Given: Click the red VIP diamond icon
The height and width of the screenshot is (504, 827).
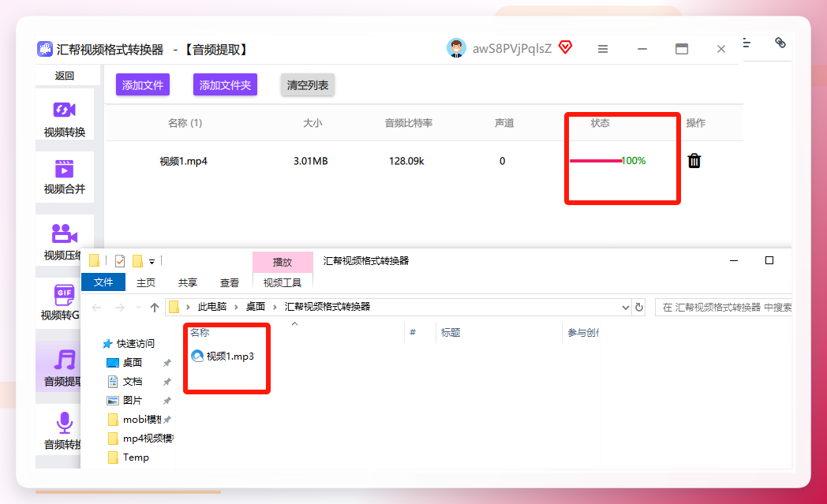Looking at the screenshot, I should tap(565, 47).
